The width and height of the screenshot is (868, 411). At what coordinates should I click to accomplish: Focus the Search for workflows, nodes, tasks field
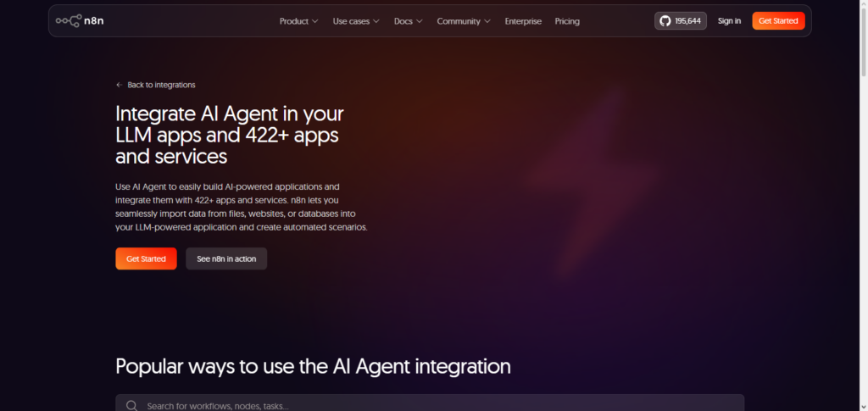pyautogui.click(x=430, y=403)
